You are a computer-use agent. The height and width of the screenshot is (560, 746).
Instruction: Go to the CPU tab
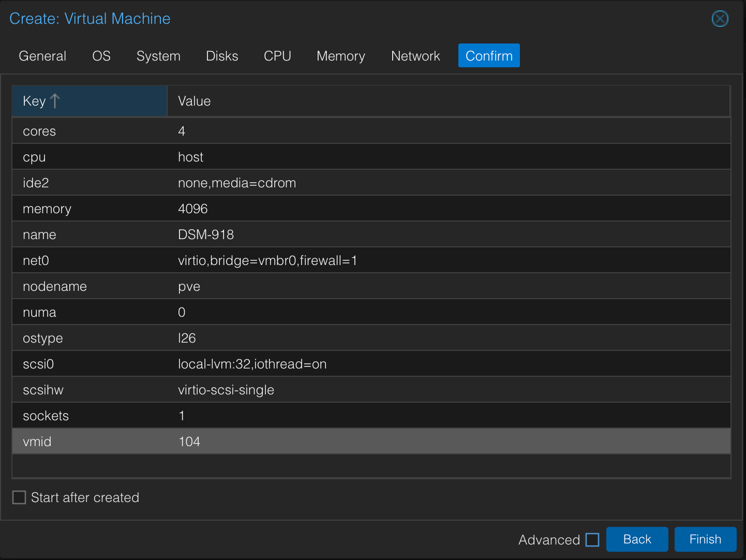point(277,56)
